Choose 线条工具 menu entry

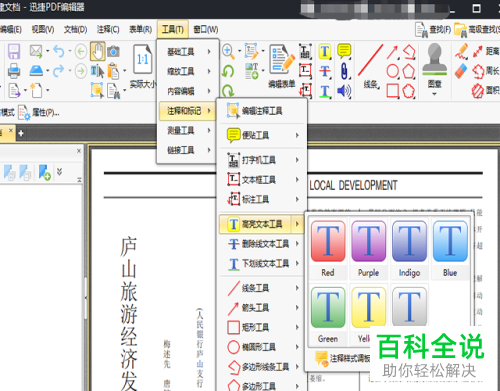point(262,288)
